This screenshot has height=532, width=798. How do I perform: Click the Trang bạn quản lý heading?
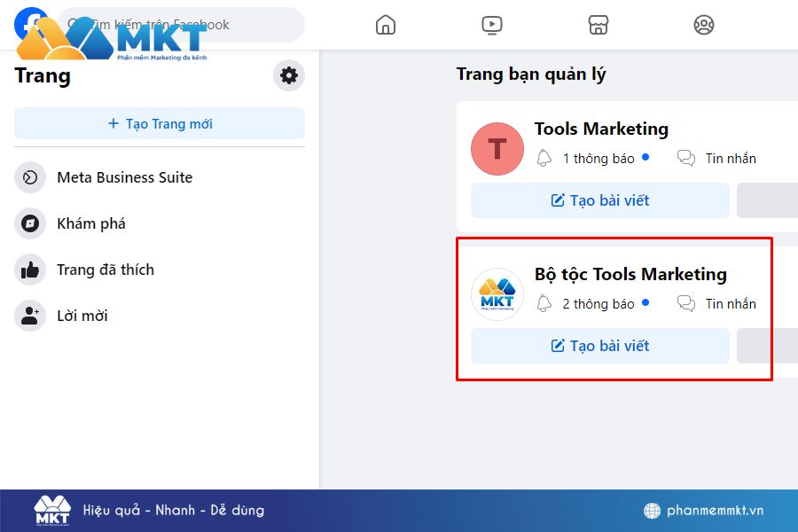click(x=531, y=74)
